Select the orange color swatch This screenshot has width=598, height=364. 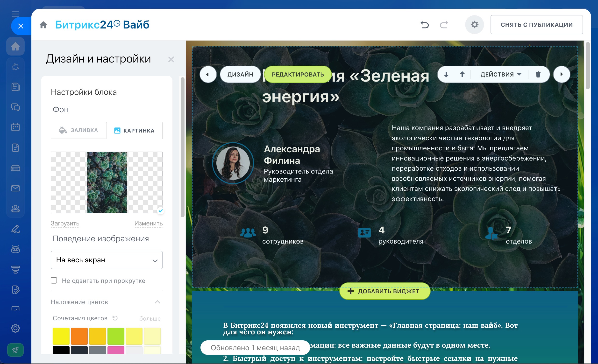[79, 336]
